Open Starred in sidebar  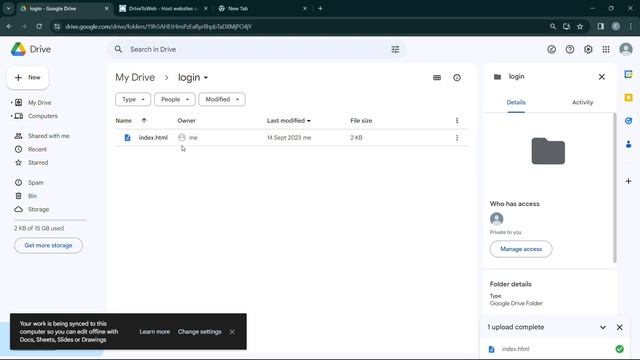(x=38, y=163)
